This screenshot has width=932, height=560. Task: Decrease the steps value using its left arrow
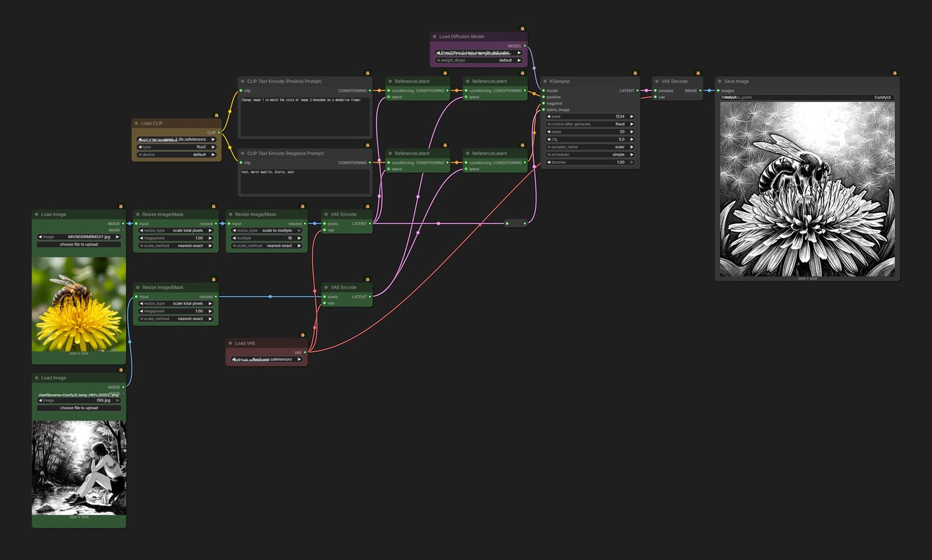click(549, 132)
